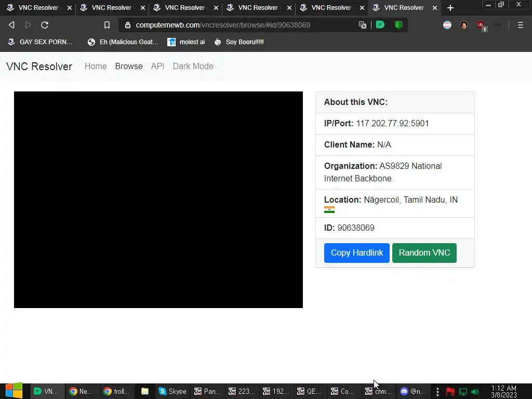The width and height of the screenshot is (532, 399).
Task: Reload the page with the refresh icon
Action: (x=45, y=25)
